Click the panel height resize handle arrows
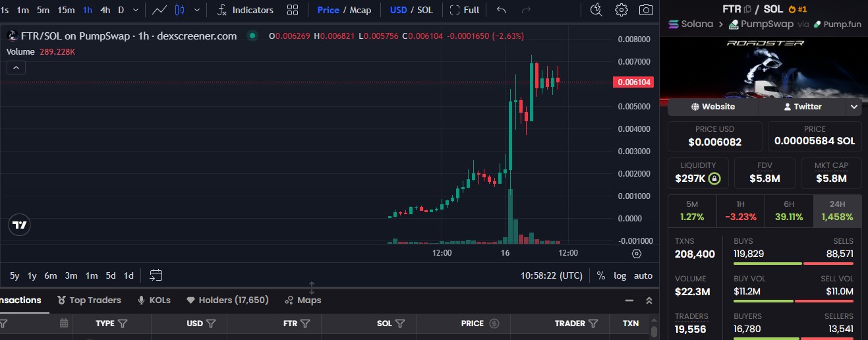 312,288
